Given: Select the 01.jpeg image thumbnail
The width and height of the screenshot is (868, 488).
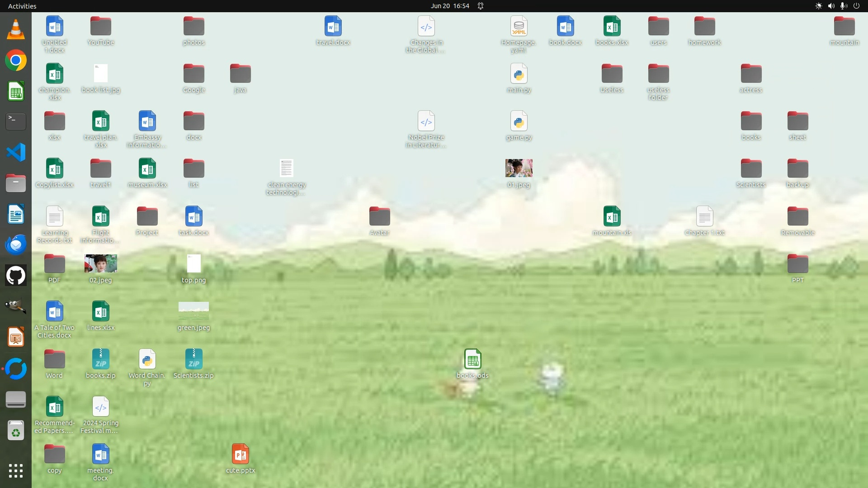Looking at the screenshot, I should [519, 168].
